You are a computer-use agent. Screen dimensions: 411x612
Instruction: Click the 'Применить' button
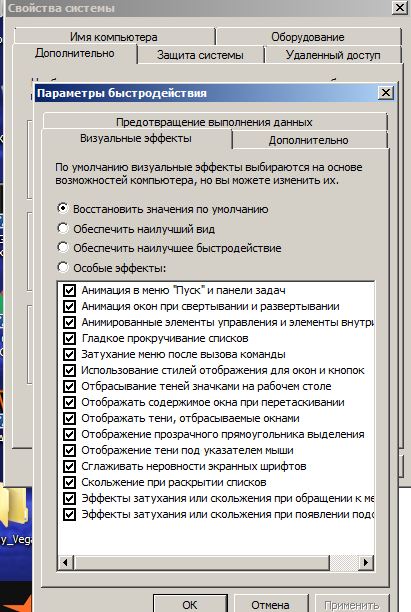pyautogui.click(x=352, y=604)
